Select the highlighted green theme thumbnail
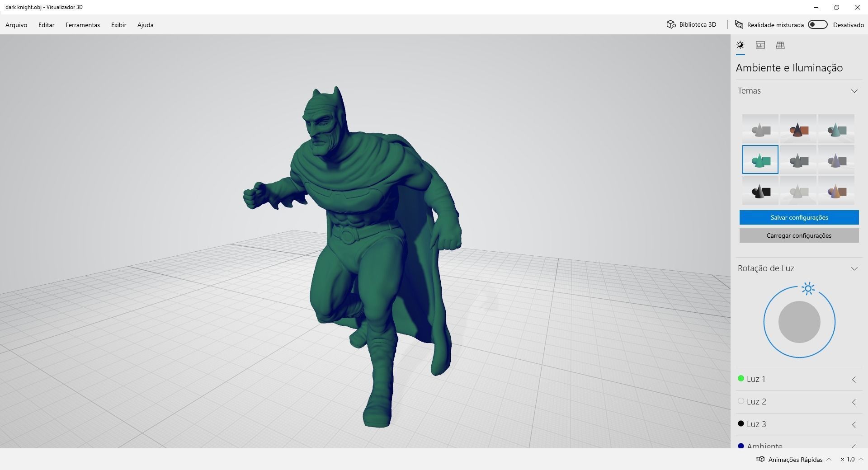Viewport: 868px width, 470px height. point(760,160)
